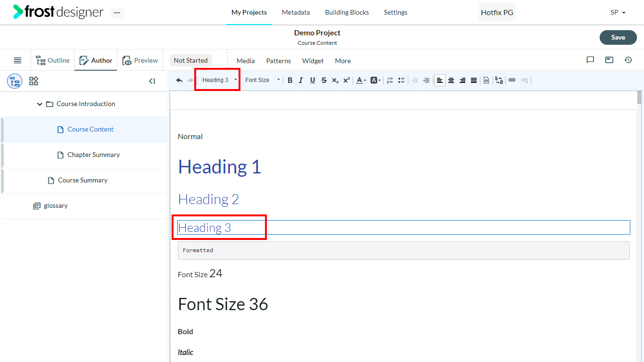Switch to the Preview view
Screen dimensions: 644x362
click(x=140, y=60)
